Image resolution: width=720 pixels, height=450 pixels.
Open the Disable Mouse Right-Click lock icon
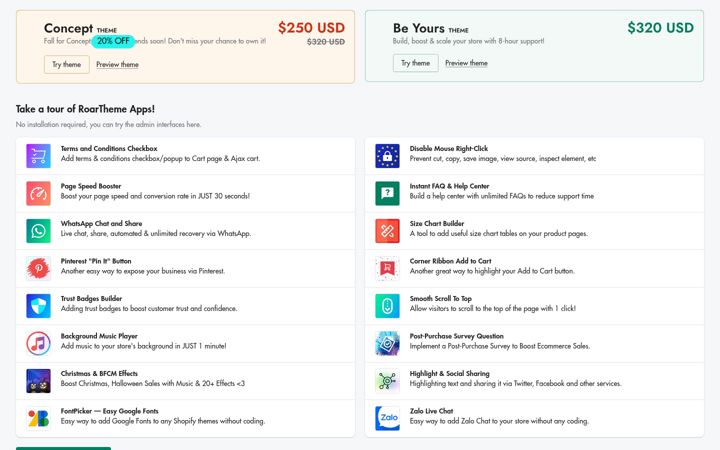[x=387, y=156]
